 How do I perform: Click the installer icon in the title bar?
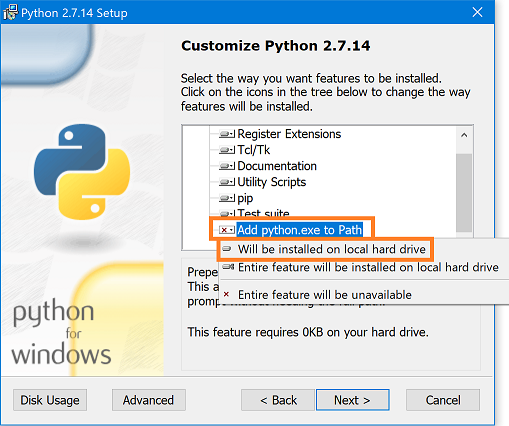coord(10,12)
